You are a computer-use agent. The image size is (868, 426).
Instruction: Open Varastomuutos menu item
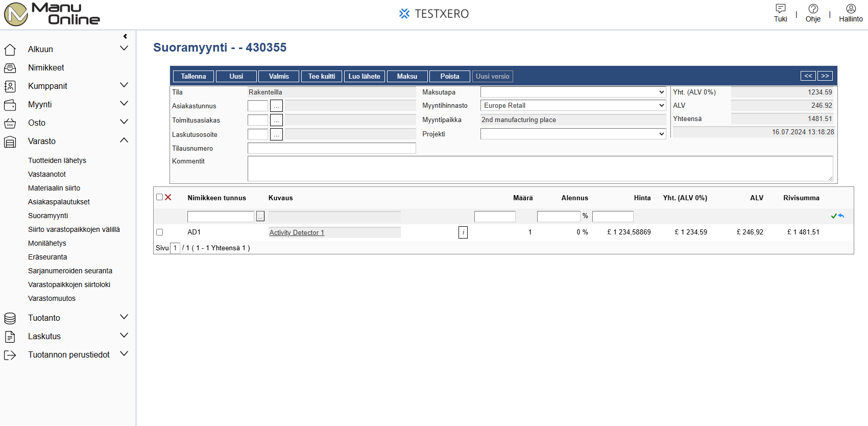52,298
